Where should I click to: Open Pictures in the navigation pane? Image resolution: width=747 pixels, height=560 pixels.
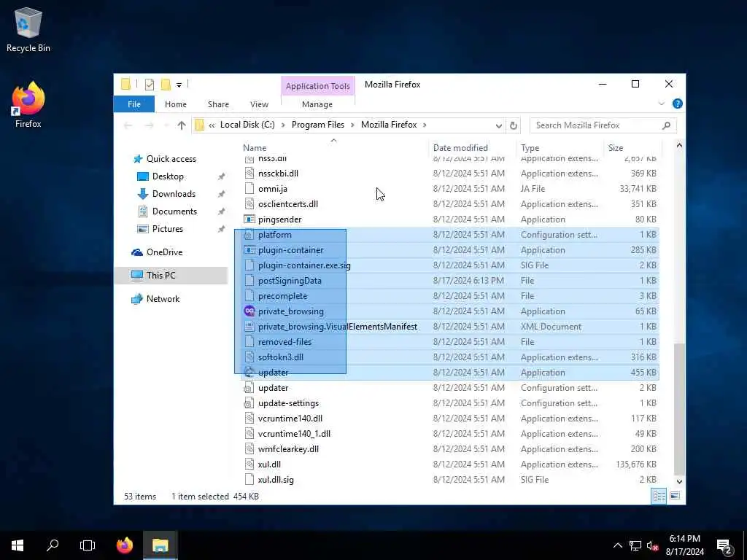click(x=167, y=229)
